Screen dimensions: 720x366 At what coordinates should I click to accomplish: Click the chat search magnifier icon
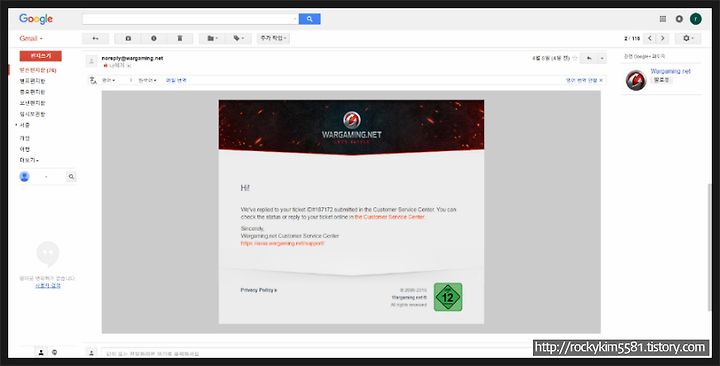(71, 177)
